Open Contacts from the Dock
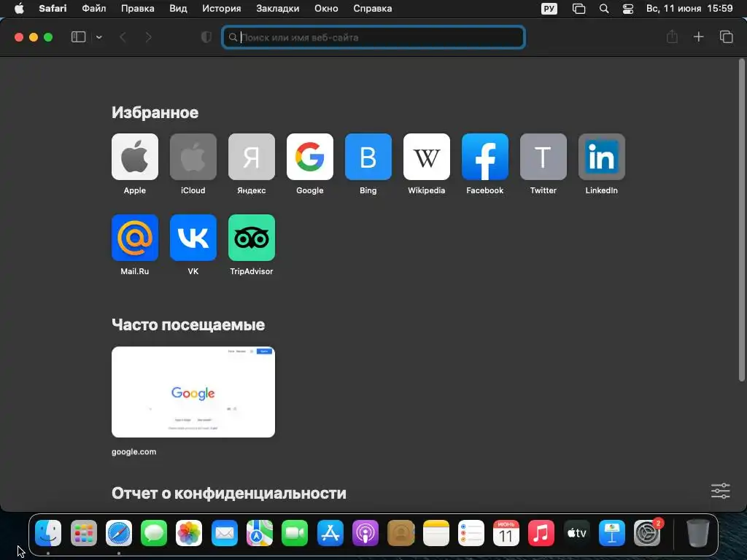747x560 pixels. 400,533
